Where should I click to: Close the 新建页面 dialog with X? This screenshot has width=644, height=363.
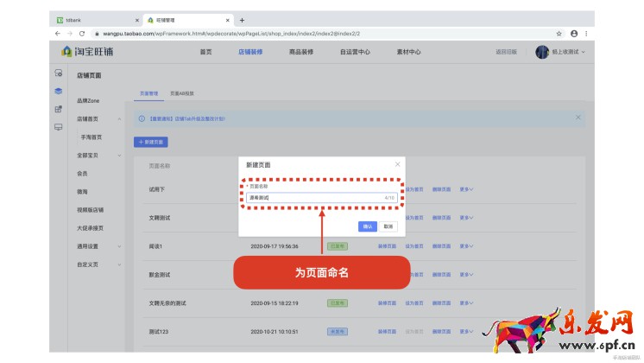tap(397, 163)
